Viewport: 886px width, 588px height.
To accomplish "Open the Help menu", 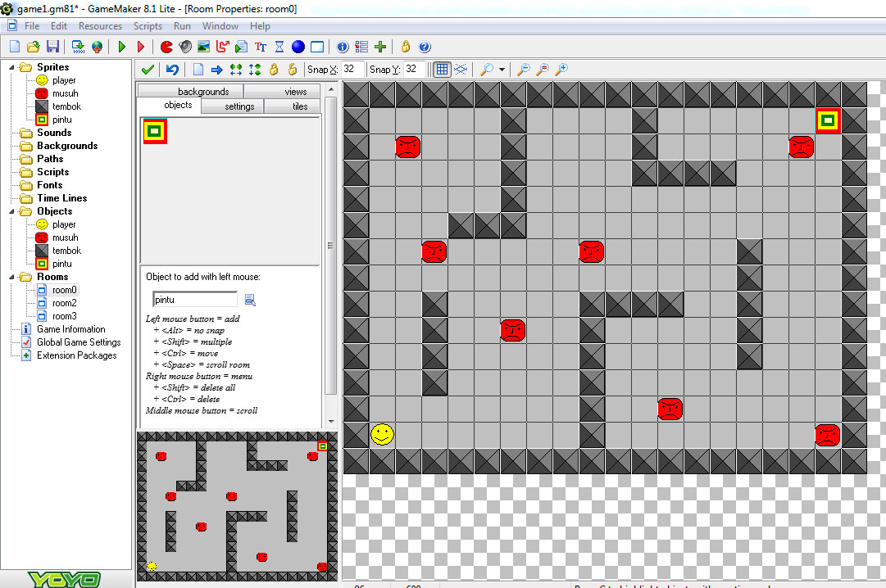I will pyautogui.click(x=260, y=26).
